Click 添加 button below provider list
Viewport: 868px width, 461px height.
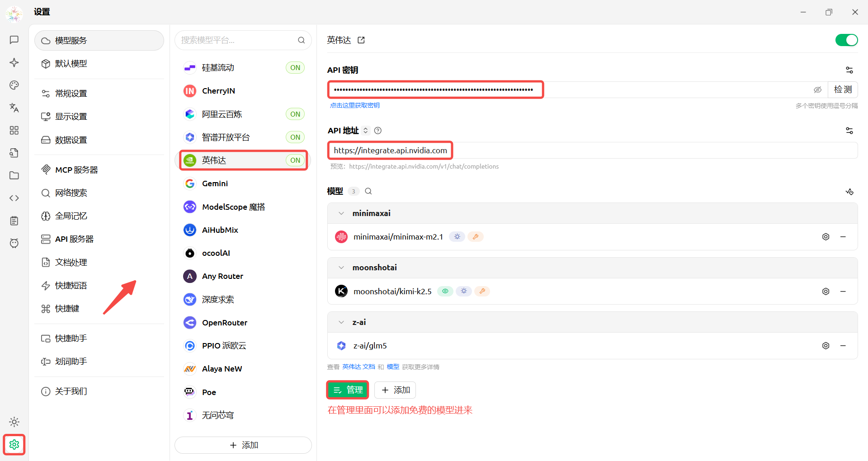(243, 445)
